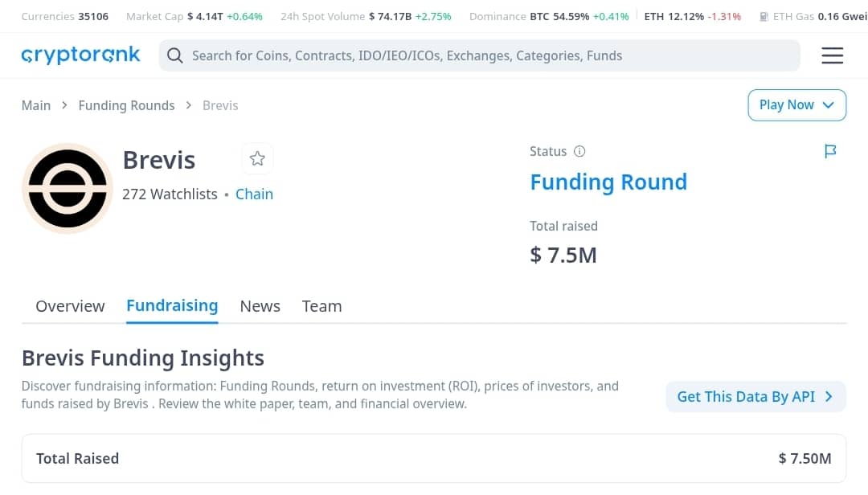
Task: Go to Main breadcrumb
Action: click(36, 105)
